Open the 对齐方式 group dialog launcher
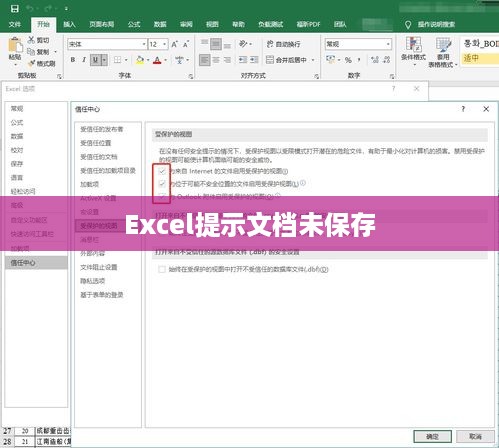The height and width of the screenshot is (448, 499). click(316, 76)
